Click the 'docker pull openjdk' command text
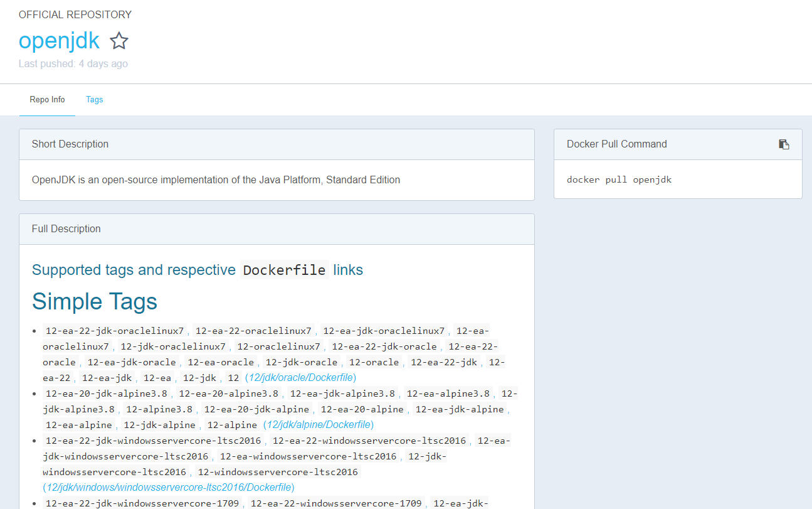This screenshot has height=509, width=812. tap(619, 179)
